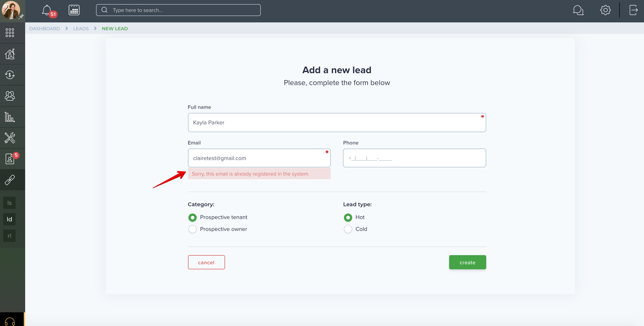
Task: Click the search magnifier icon
Action: 104,10
